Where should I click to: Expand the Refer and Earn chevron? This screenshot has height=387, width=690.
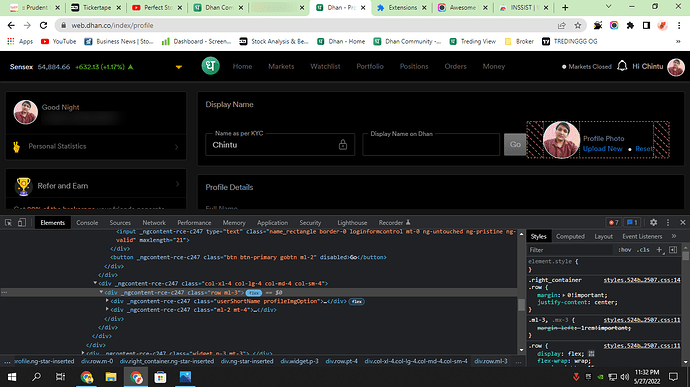coord(177,184)
